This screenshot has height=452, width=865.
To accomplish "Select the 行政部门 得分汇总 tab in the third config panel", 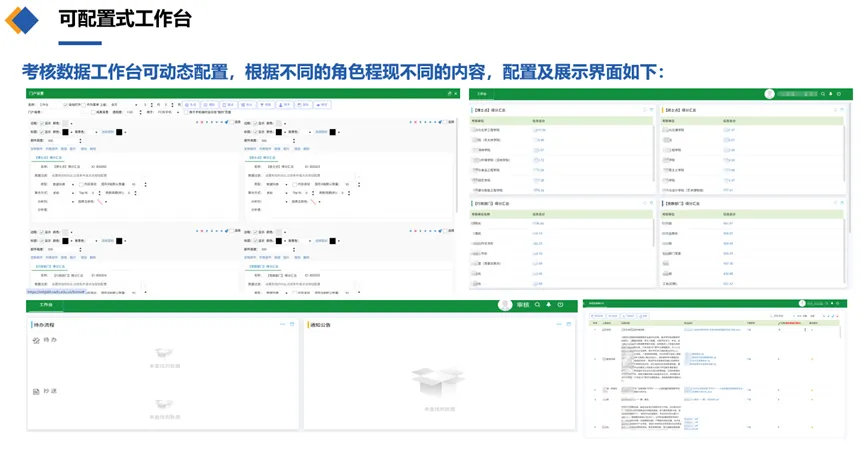I will (x=49, y=266).
